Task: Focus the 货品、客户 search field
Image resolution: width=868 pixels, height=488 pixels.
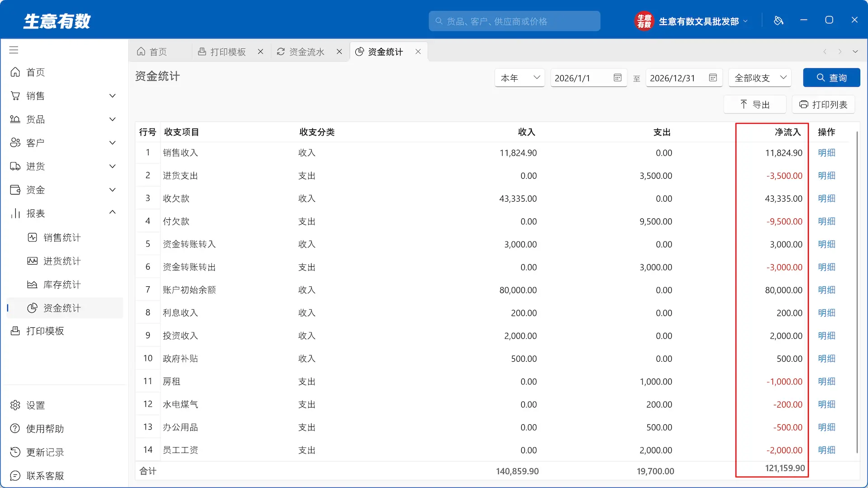Action: [x=514, y=21]
